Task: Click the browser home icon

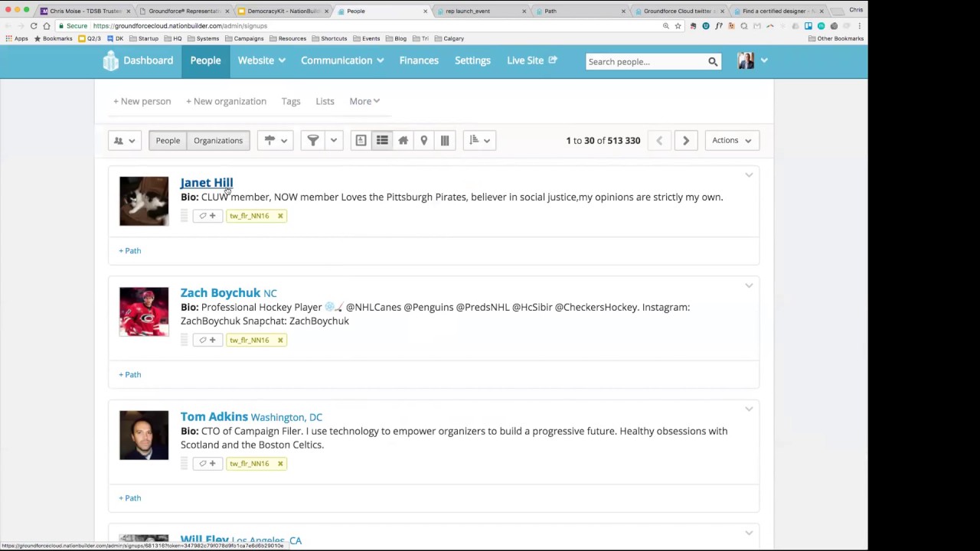Action: [47, 26]
